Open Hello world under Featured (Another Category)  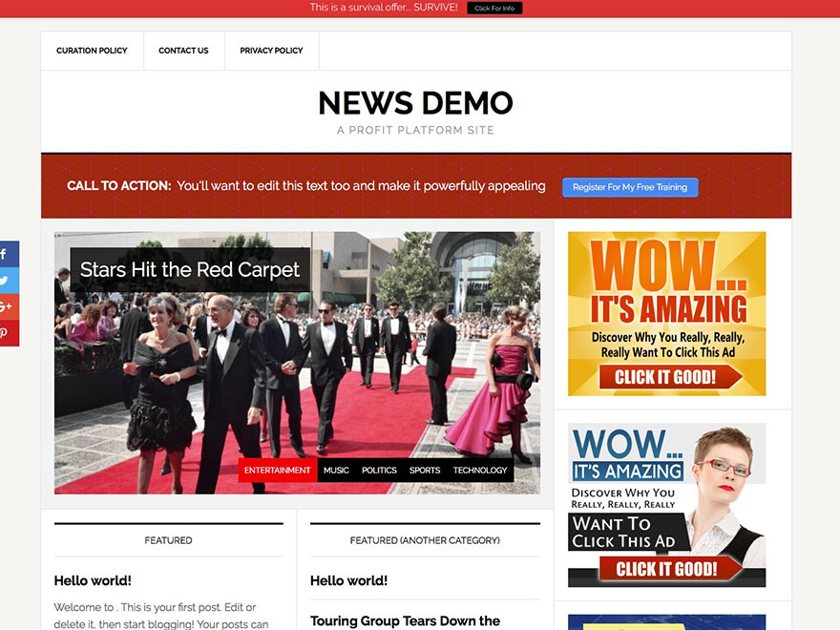348,580
